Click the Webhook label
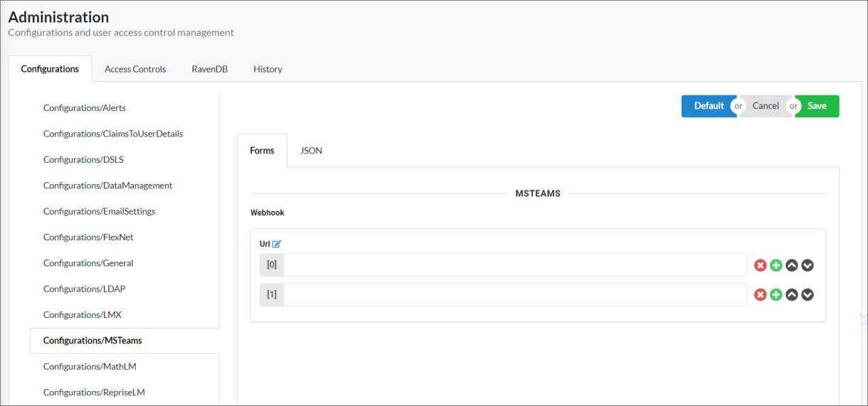 pos(268,213)
